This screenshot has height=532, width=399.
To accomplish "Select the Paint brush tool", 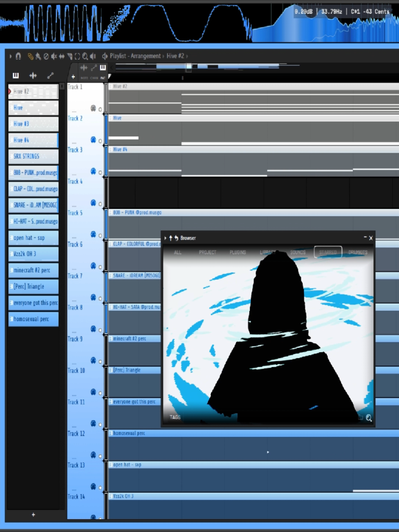I will [x=38, y=56].
